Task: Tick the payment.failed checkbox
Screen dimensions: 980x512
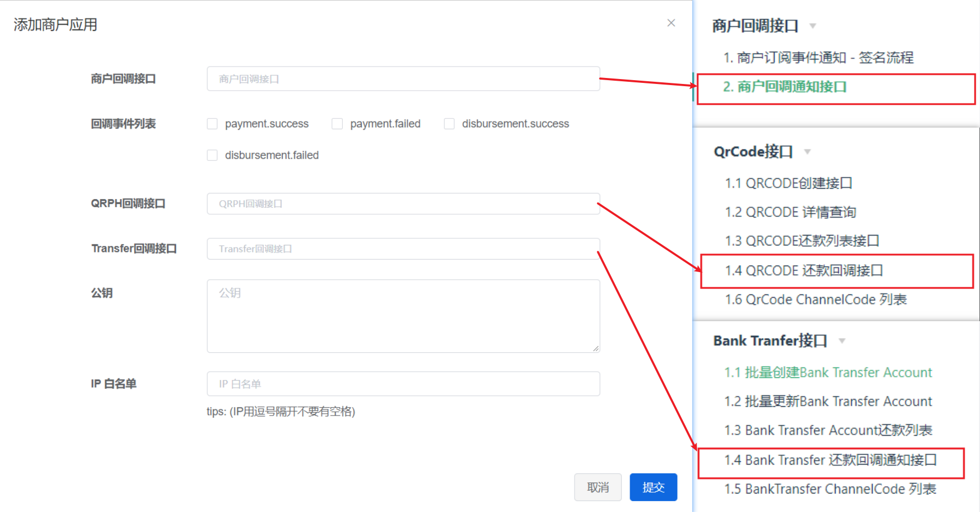Action: coord(337,124)
